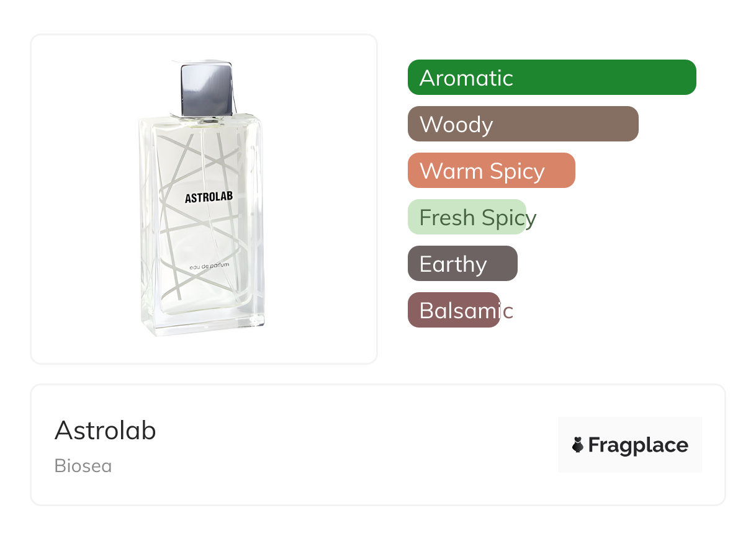The image size is (756, 536).
Task: Click the empty area in the info card
Action: [348, 445]
